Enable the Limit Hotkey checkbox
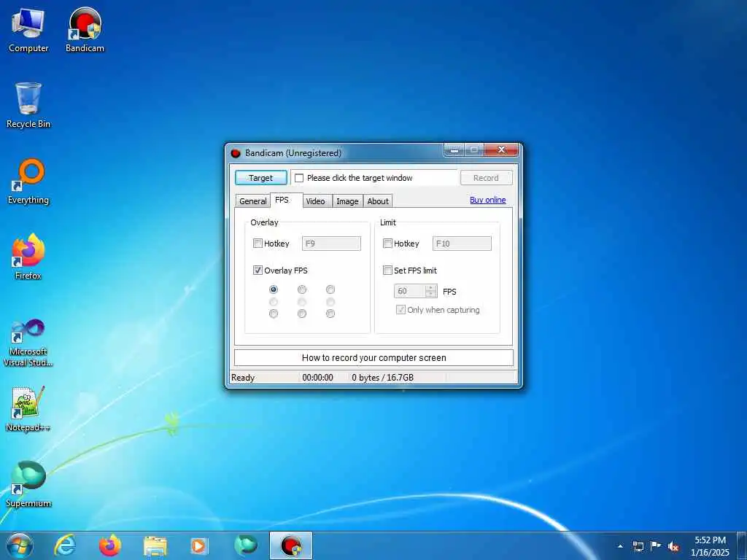The image size is (747, 560). coord(388,244)
